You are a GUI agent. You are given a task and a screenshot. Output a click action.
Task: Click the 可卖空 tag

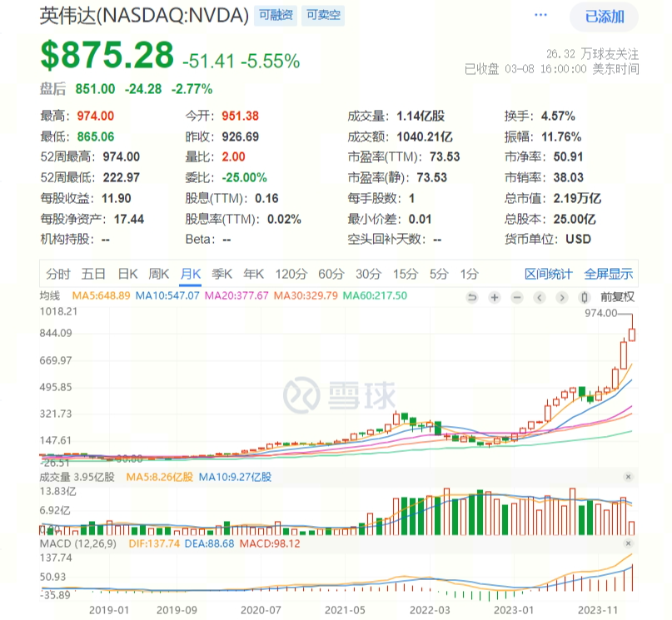(x=323, y=16)
